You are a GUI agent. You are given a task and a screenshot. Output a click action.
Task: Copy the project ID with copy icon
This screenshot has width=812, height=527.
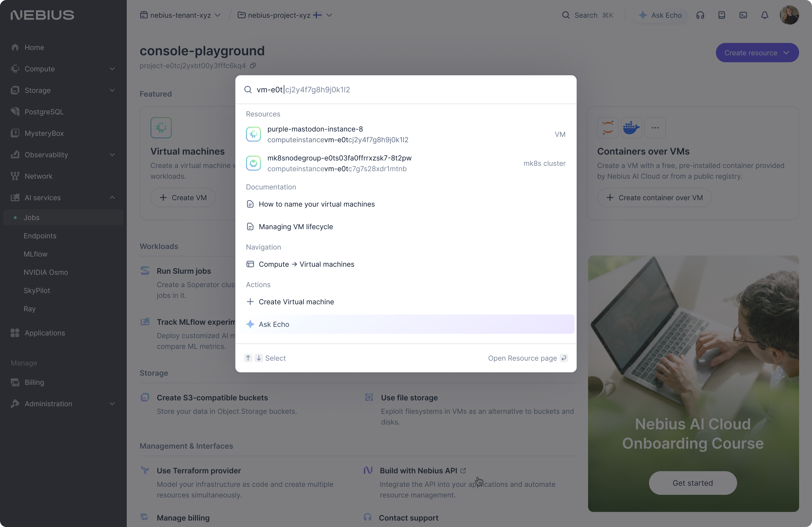(253, 65)
